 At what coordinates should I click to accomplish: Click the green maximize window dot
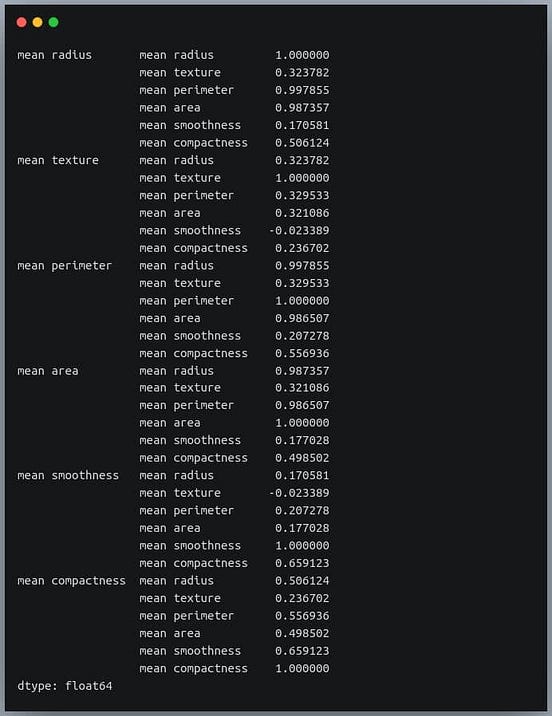tap(53, 22)
